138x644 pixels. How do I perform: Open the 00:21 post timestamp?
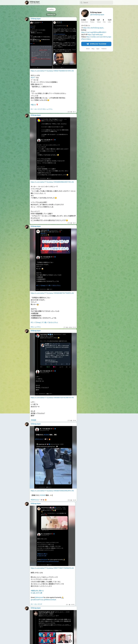[74, 223]
